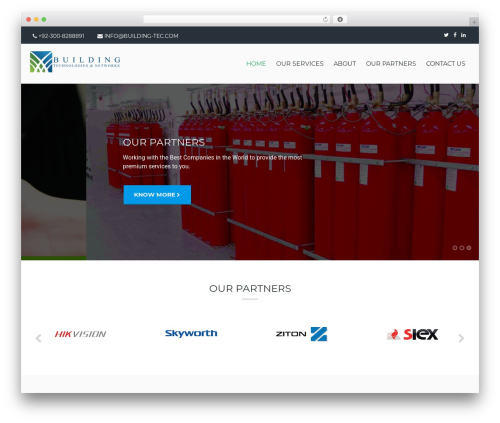This screenshot has width=500, height=423.
Task: Open Our Partners menu item
Action: click(x=391, y=63)
